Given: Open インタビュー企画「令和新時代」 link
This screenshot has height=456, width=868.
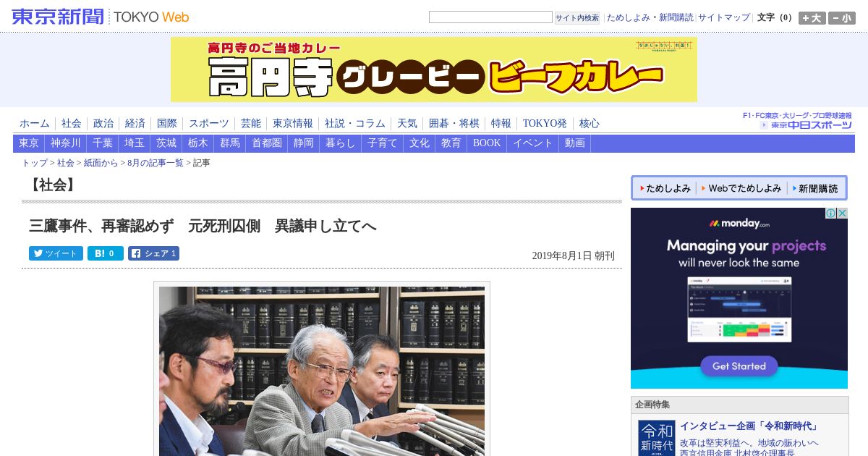Looking at the screenshot, I should (749, 426).
